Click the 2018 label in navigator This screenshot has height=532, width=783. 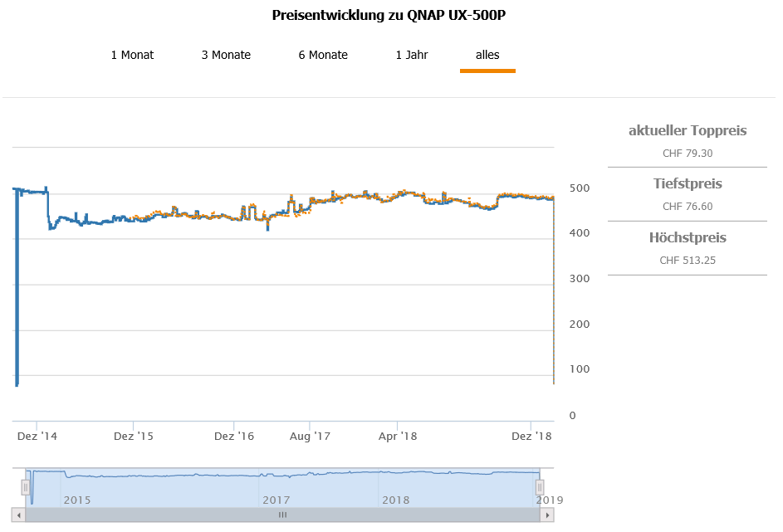pyautogui.click(x=395, y=500)
